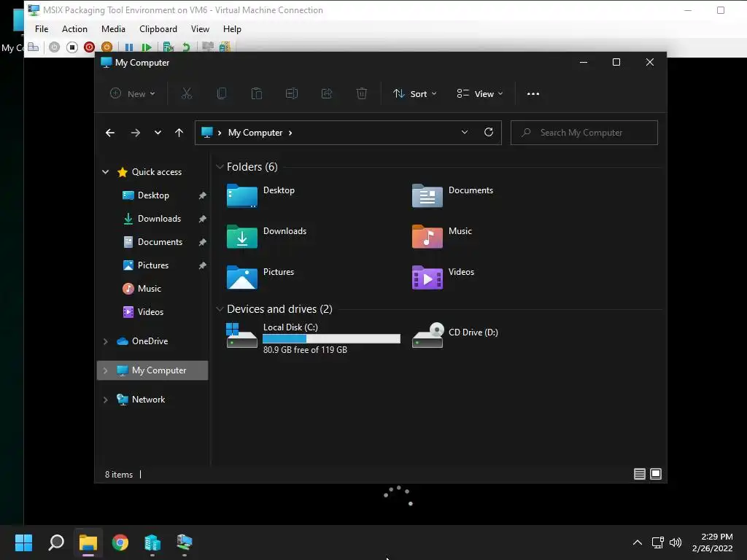The image size is (747, 560).
Task: Create a VM checkpoint icon
Action: coord(169,47)
